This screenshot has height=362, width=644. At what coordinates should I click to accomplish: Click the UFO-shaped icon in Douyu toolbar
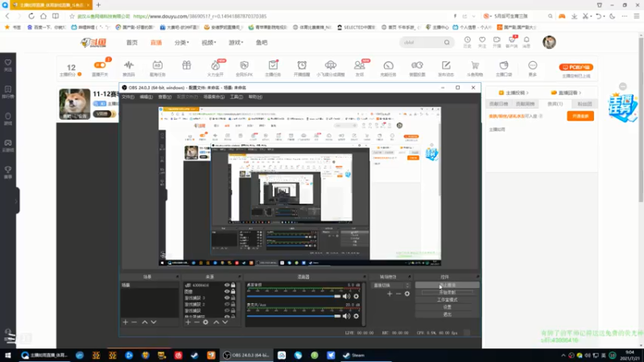point(331,65)
